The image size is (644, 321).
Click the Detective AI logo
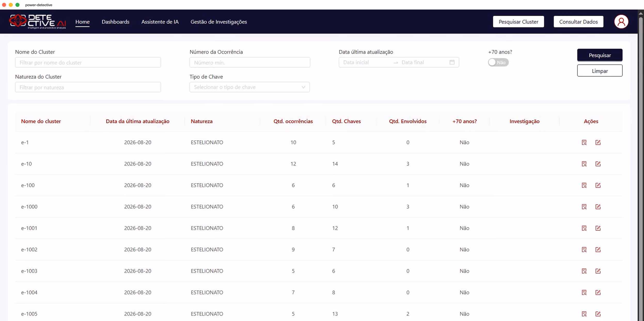click(x=37, y=21)
